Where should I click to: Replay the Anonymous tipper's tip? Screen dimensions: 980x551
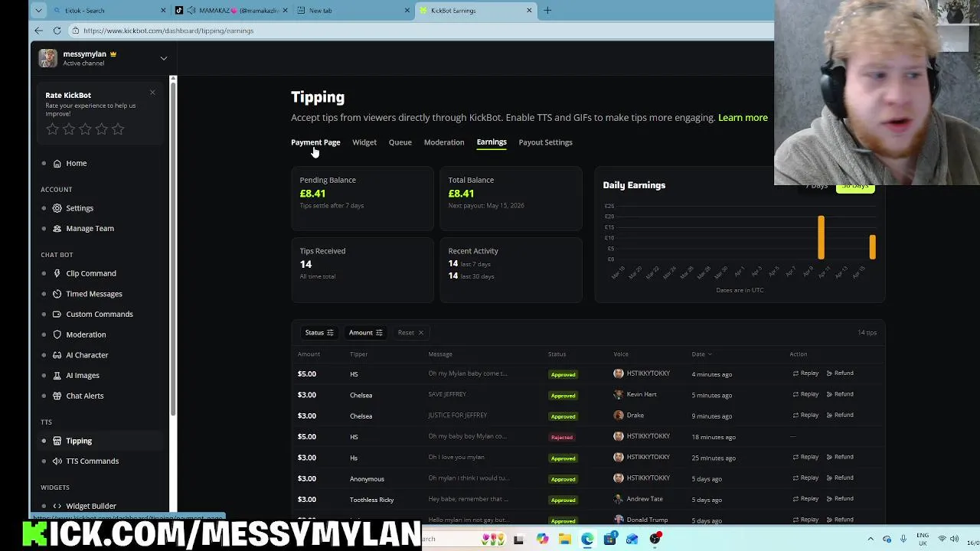[805, 478]
